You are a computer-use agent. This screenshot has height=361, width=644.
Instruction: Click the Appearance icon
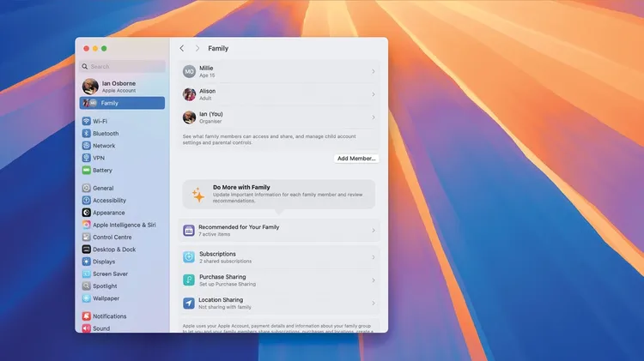coord(86,213)
